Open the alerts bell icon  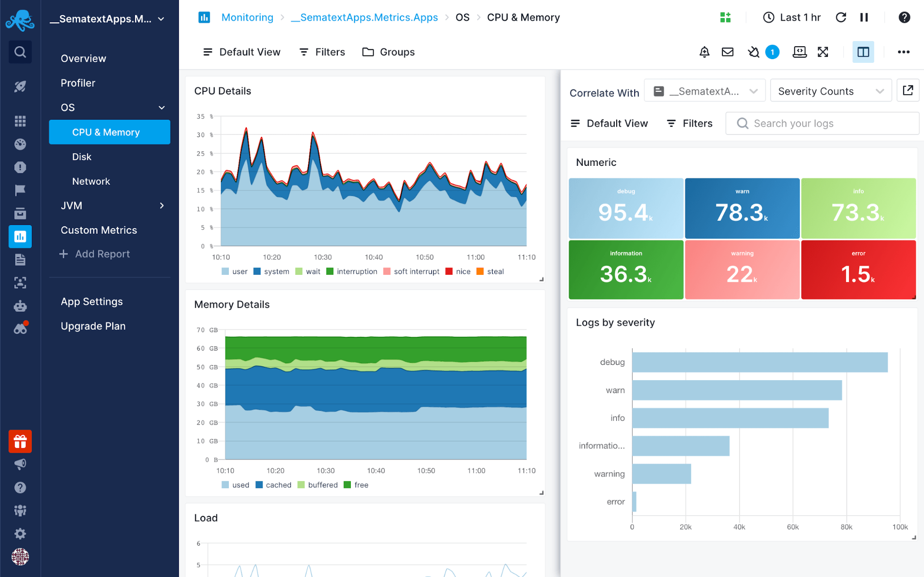tap(704, 52)
